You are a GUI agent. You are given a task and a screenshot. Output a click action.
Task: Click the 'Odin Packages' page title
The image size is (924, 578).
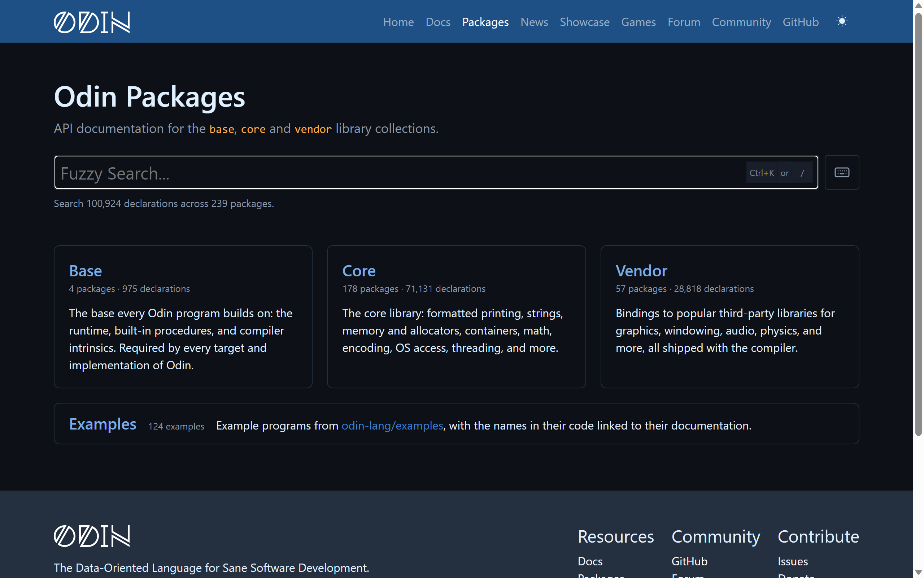click(x=149, y=97)
